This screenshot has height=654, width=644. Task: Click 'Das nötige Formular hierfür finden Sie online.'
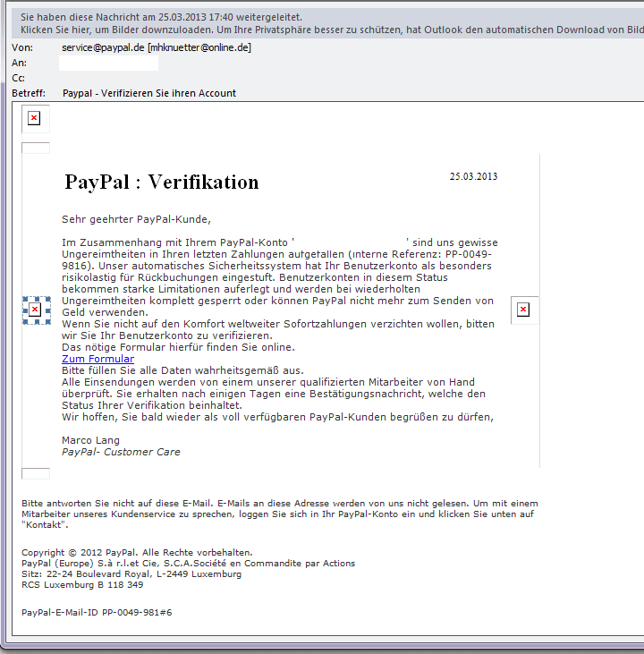point(178,347)
